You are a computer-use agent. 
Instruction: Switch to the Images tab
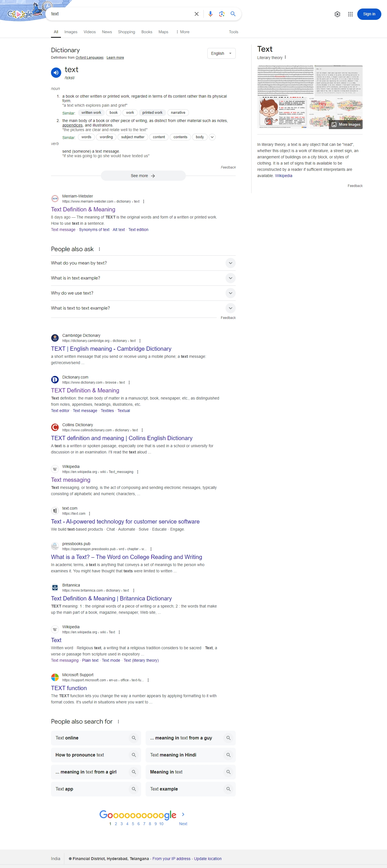tap(71, 32)
